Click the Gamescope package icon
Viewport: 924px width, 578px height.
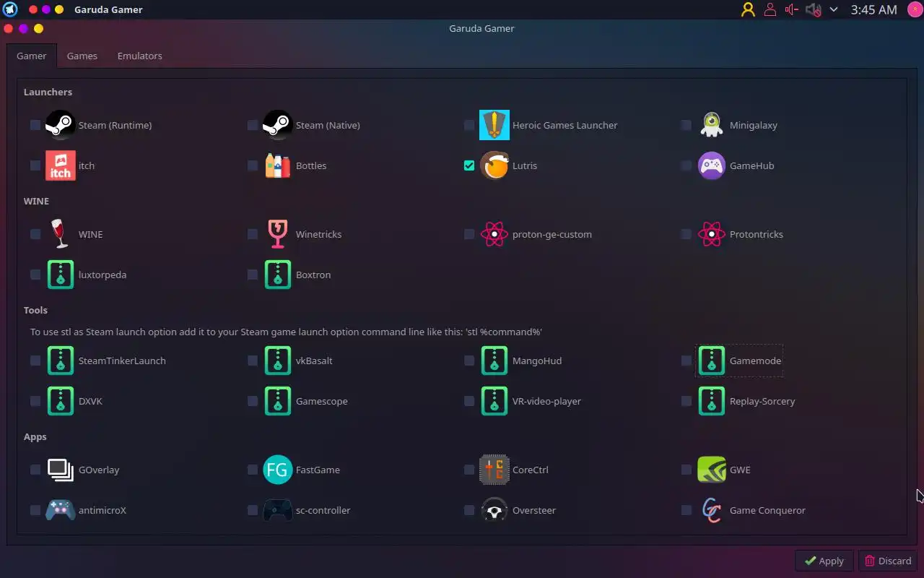(x=277, y=401)
